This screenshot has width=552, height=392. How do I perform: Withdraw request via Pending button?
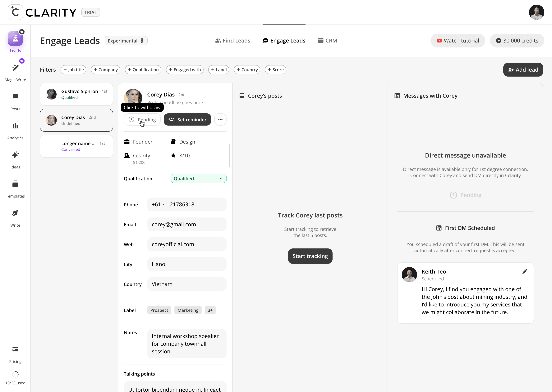[x=142, y=120]
